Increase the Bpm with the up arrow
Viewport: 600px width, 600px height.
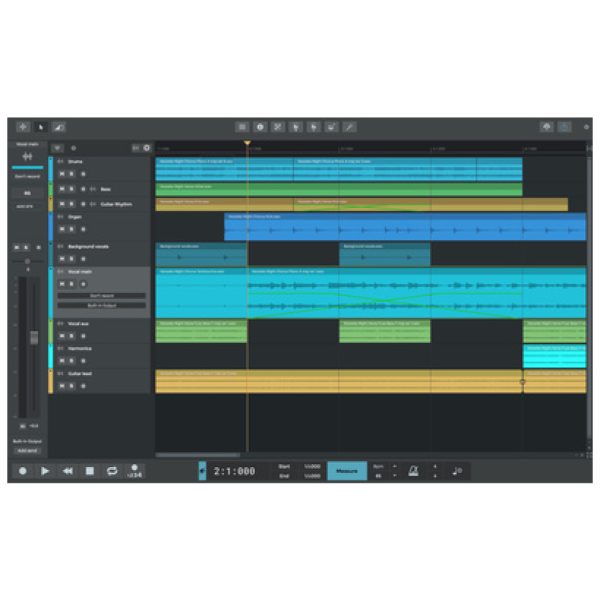(395, 466)
